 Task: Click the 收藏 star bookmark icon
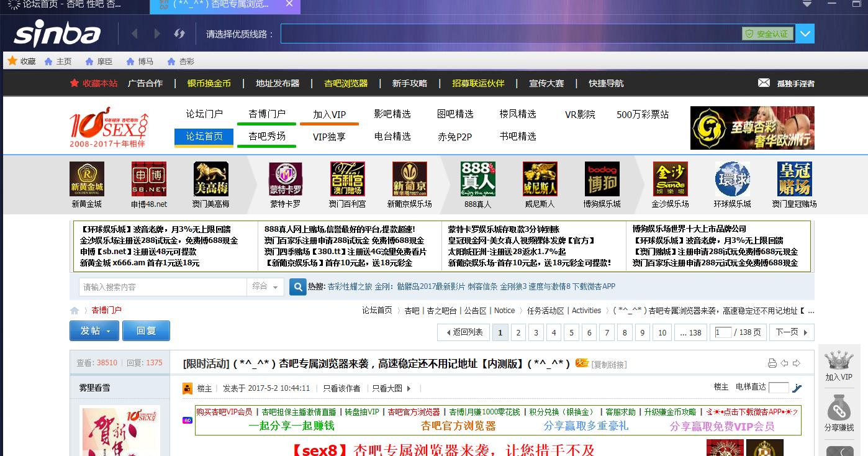coord(12,61)
